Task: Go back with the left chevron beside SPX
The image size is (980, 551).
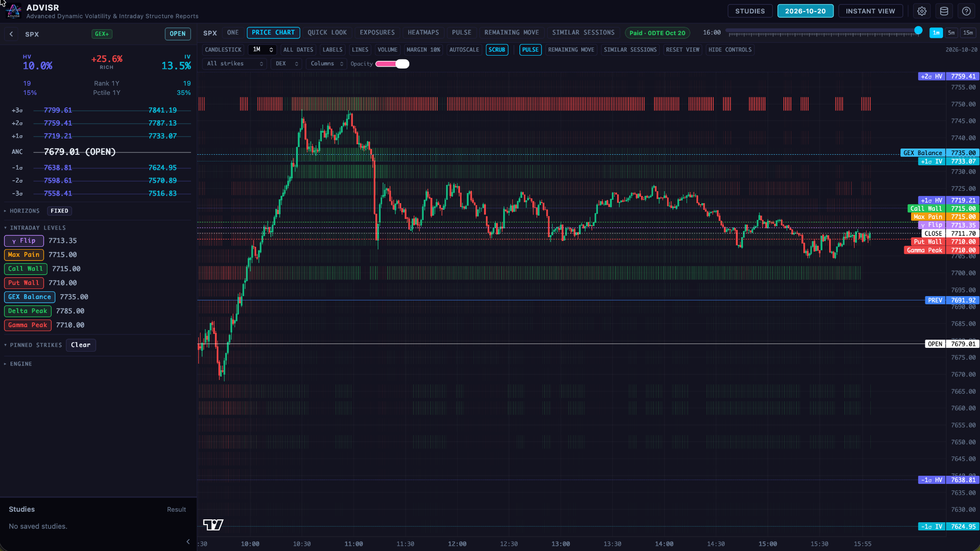Action: click(x=11, y=34)
